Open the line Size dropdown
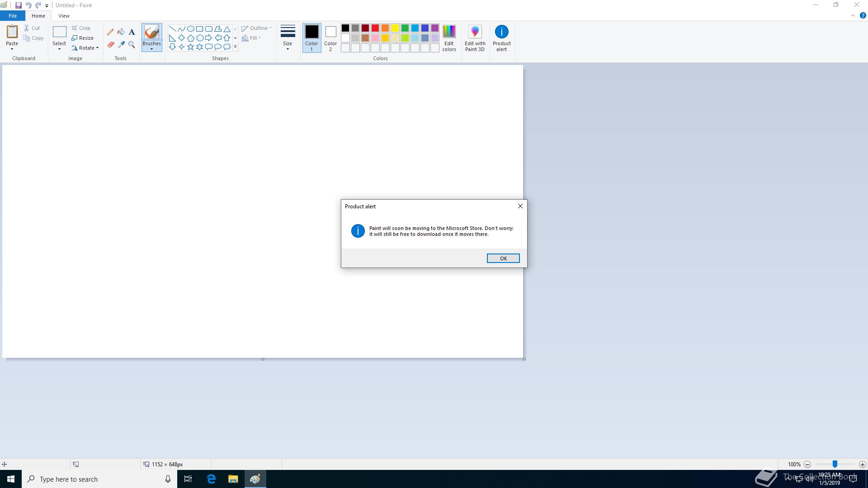The width and height of the screenshot is (868, 488). 288,38
